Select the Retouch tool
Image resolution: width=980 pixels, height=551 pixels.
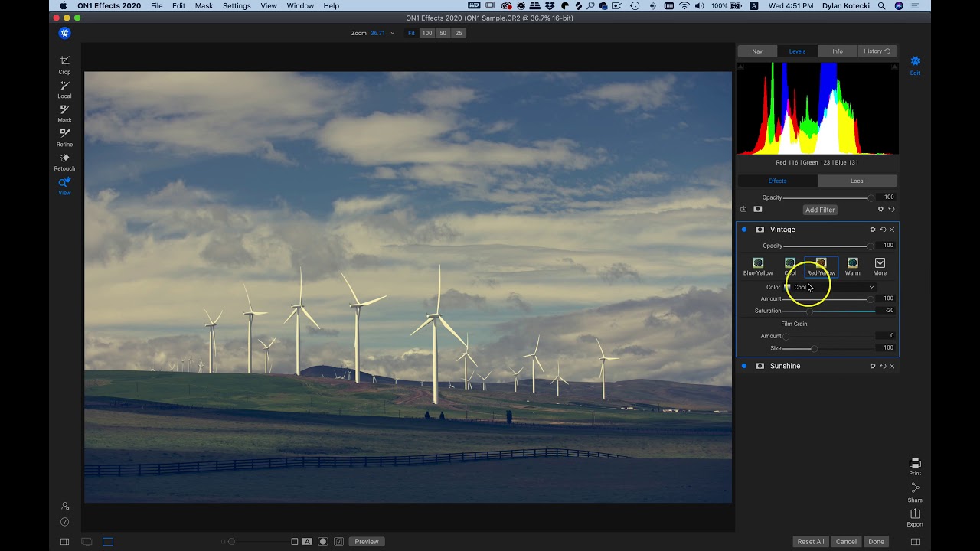pyautogui.click(x=64, y=161)
